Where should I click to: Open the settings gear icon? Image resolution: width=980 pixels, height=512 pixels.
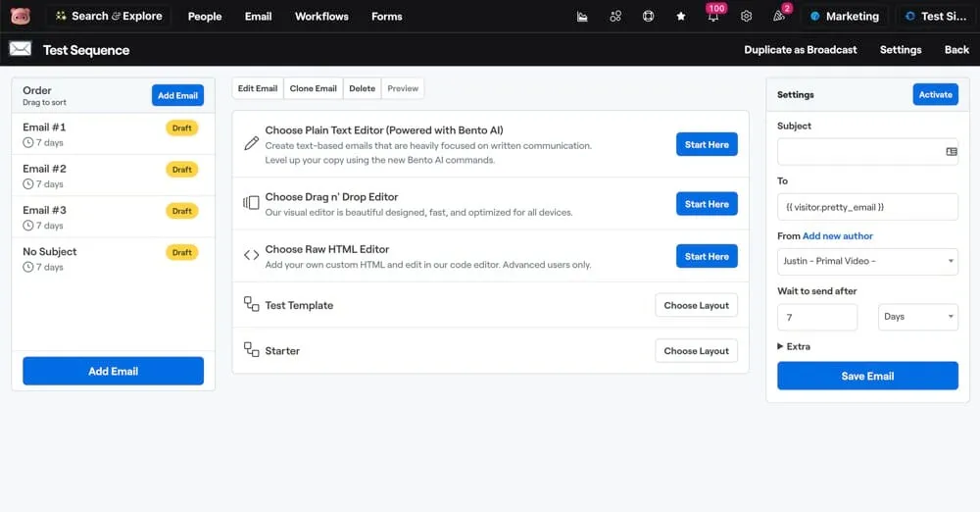click(x=747, y=17)
